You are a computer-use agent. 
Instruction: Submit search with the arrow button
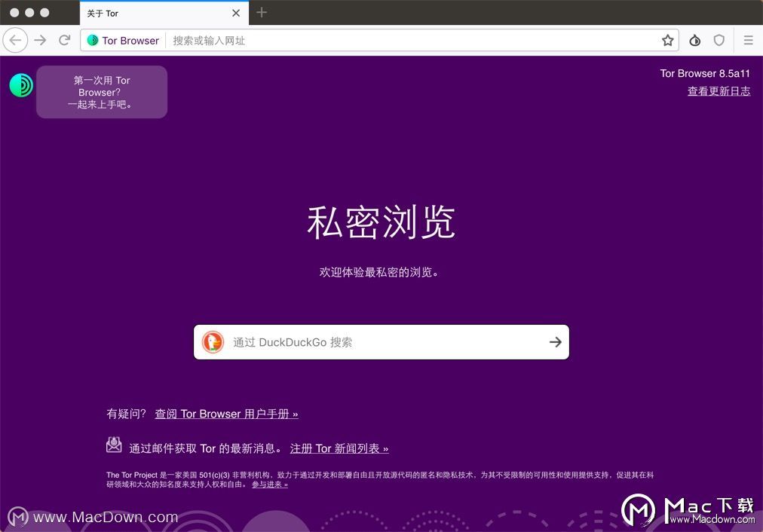555,342
